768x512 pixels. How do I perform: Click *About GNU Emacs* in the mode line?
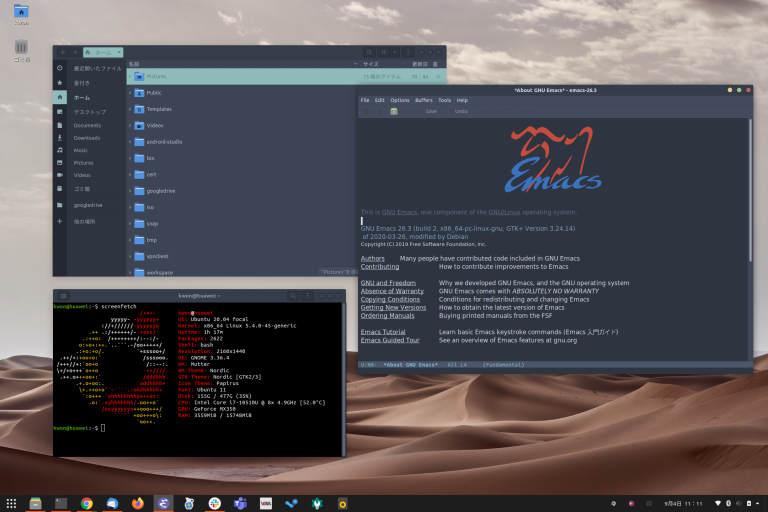click(410, 365)
